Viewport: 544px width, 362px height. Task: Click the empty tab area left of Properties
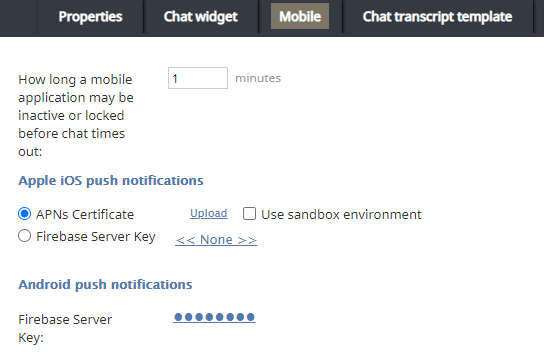[x=19, y=17]
